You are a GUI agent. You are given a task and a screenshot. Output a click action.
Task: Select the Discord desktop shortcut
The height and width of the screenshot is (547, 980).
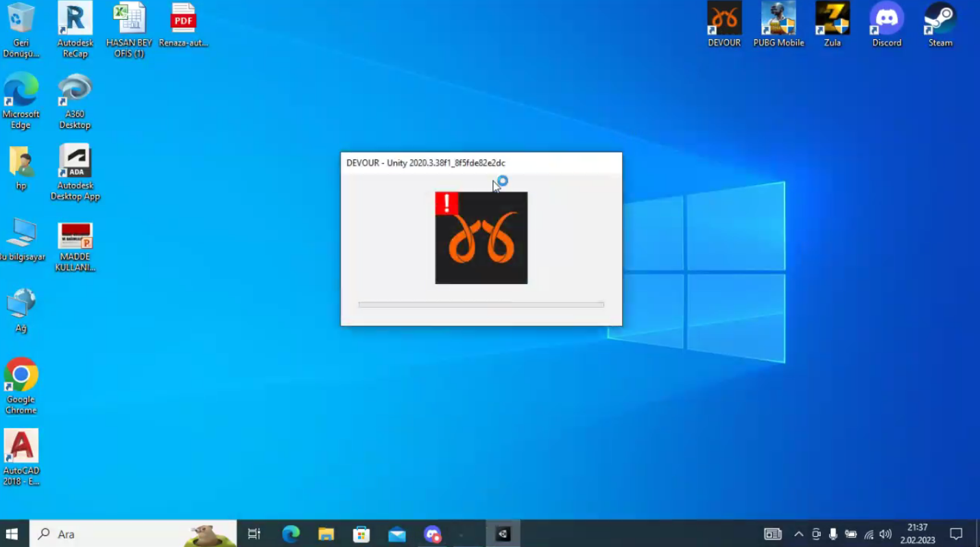[887, 25]
